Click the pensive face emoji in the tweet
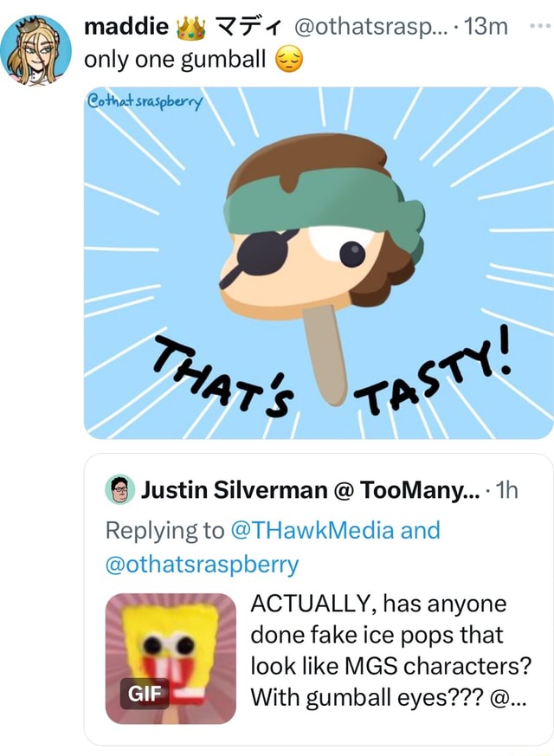The width and height of the screenshot is (554, 756). pyautogui.click(x=287, y=61)
